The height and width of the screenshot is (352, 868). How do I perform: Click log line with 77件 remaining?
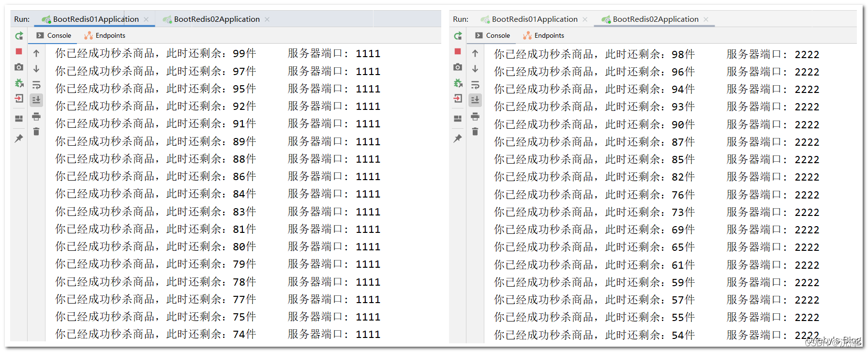coord(218,299)
